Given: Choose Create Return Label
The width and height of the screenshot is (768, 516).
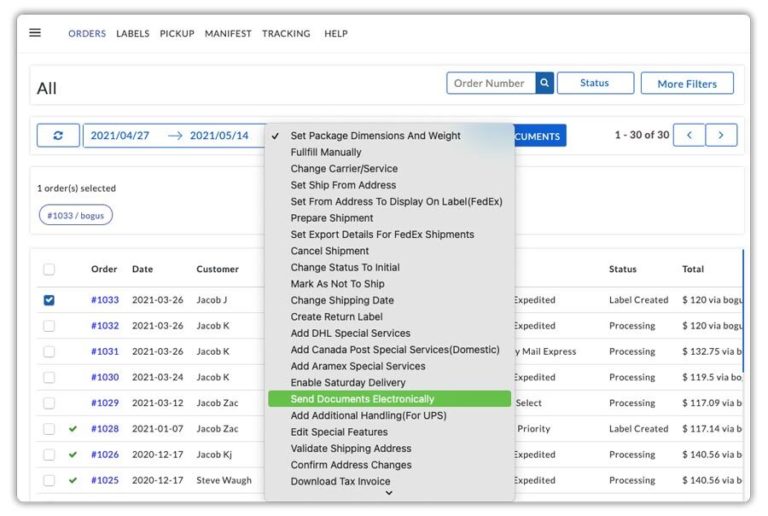Looking at the screenshot, I should point(389,317).
